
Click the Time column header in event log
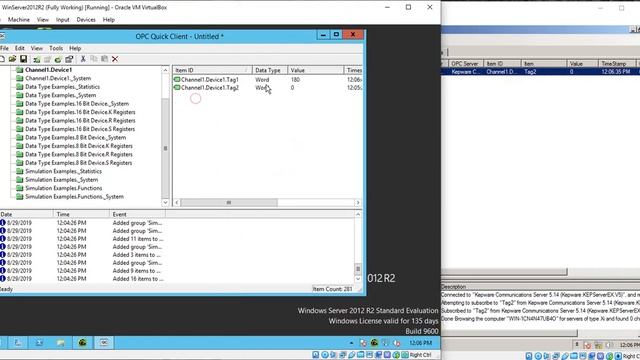[x=82, y=214]
